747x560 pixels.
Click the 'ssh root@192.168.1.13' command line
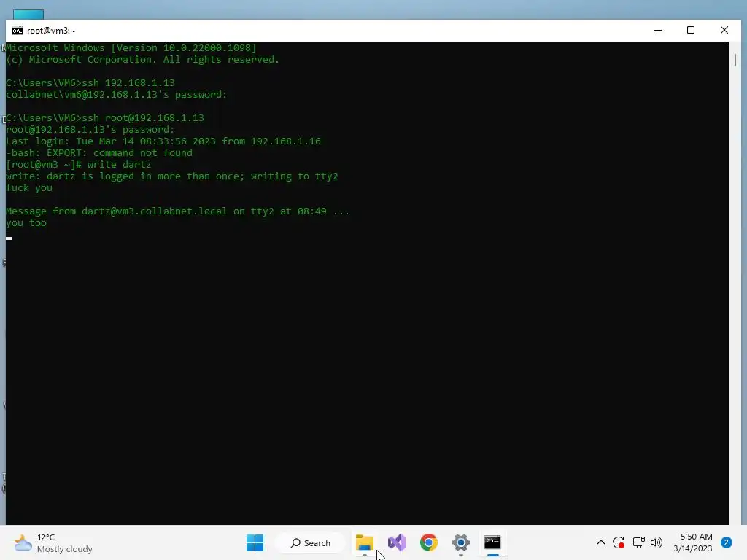coord(105,117)
